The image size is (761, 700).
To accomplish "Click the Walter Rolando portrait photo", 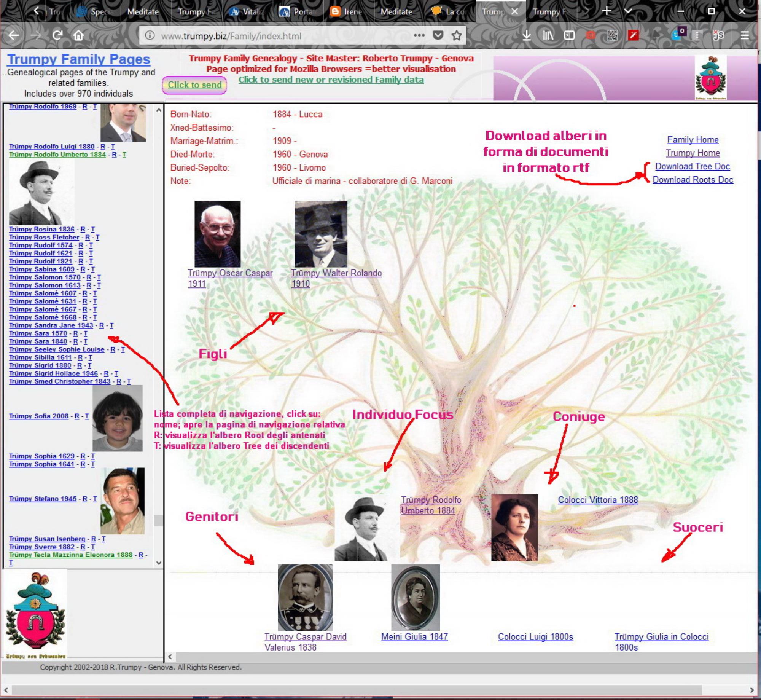I will pyautogui.click(x=321, y=234).
